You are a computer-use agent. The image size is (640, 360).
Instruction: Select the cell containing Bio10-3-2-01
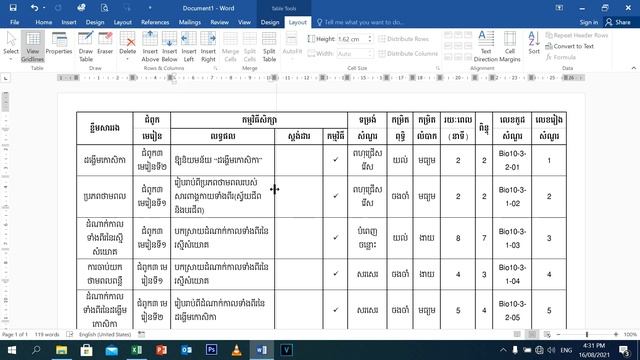pos(512,160)
